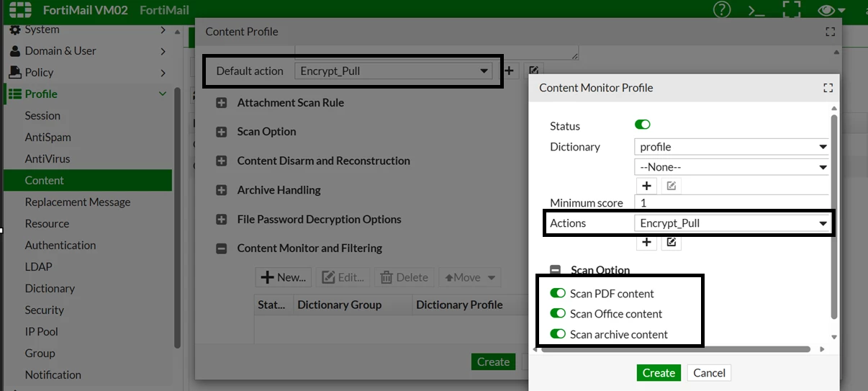Click the sidebar vertical scrollbar
This screenshot has width=868, height=391.
(177, 216)
